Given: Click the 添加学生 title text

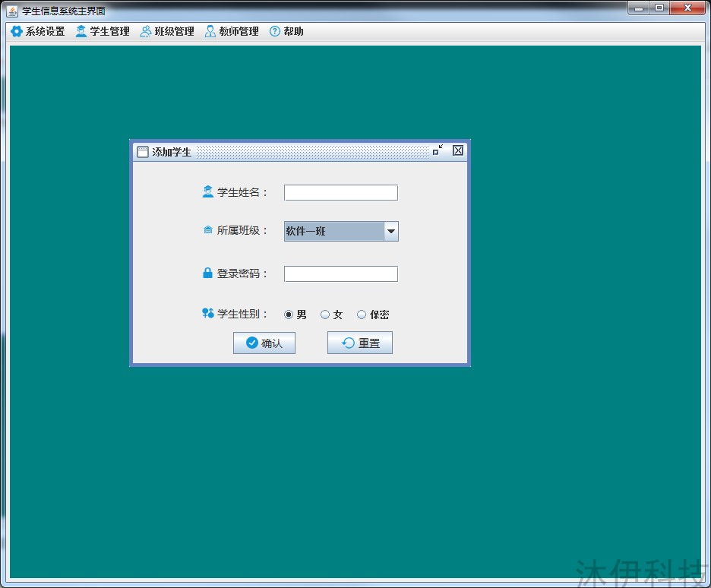Looking at the screenshot, I should [x=172, y=152].
